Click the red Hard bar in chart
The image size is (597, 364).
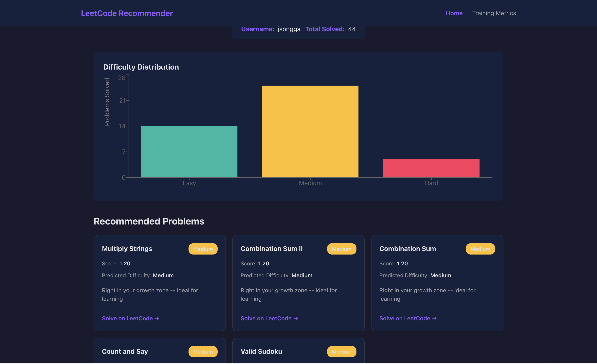pos(431,168)
